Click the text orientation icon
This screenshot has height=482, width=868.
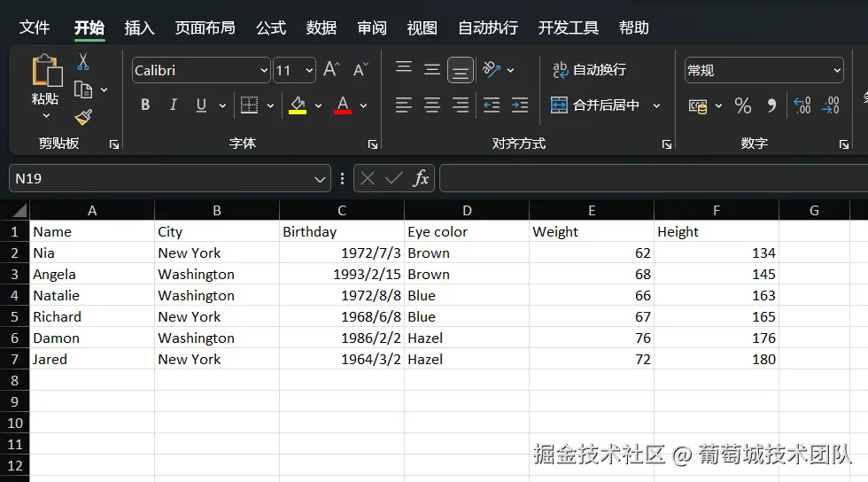491,70
